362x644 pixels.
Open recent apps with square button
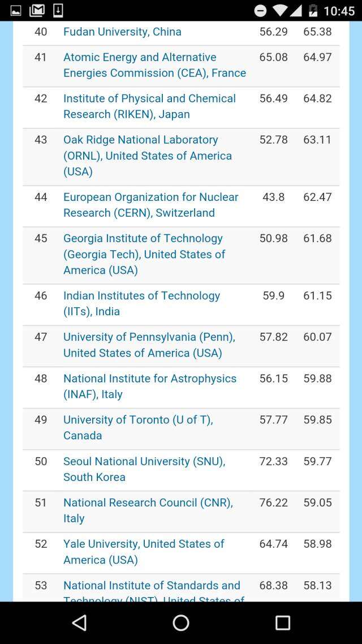coord(282,623)
